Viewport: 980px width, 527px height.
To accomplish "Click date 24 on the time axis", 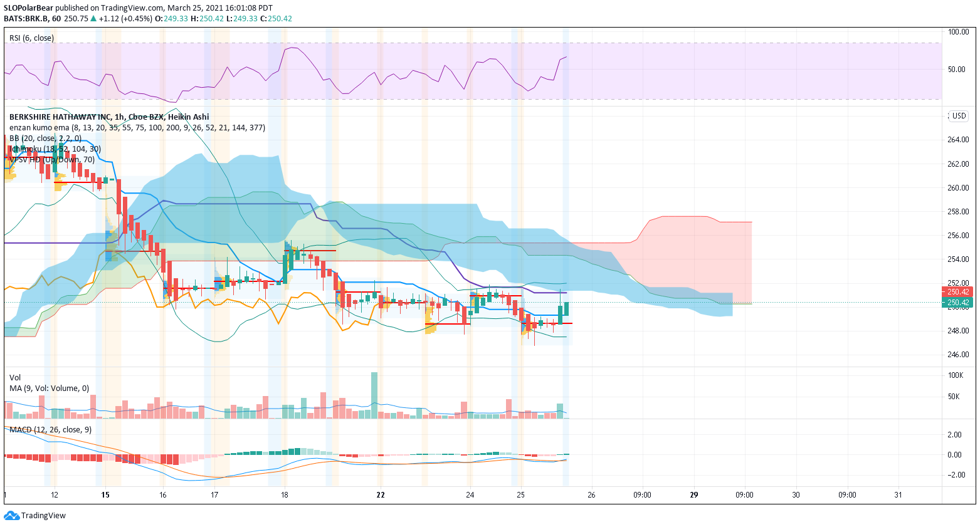I will pyautogui.click(x=470, y=495).
